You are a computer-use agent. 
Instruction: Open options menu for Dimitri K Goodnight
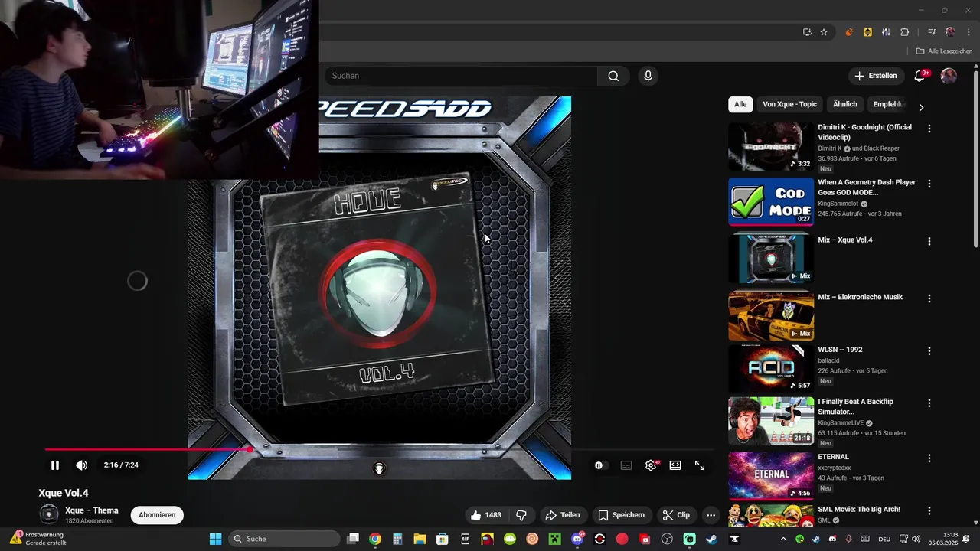pyautogui.click(x=929, y=129)
